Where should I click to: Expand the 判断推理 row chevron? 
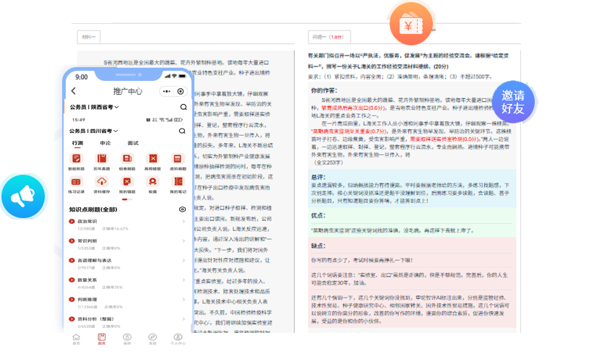(x=184, y=299)
